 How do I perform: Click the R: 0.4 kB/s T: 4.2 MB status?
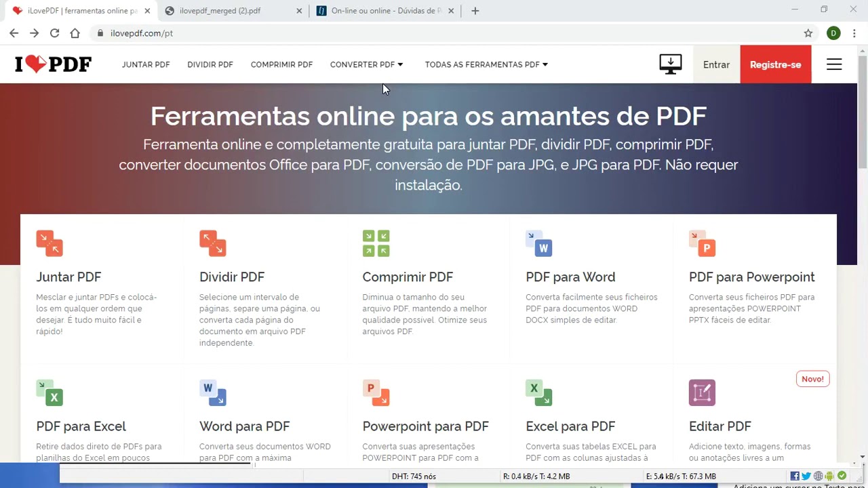[536, 476]
